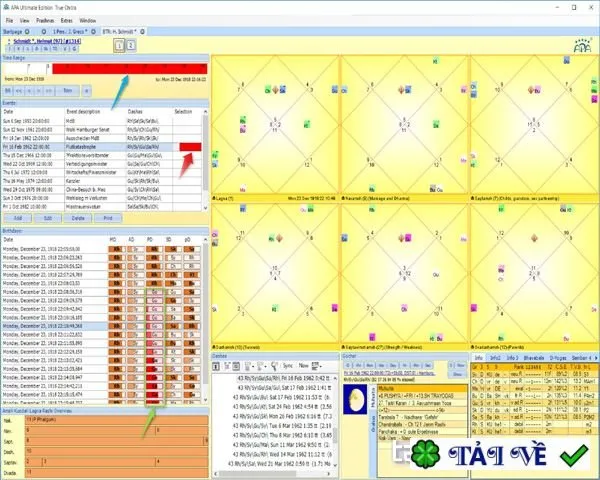This screenshot has height=480, width=600.
Task: Click the small x button beside Now
Action: 87,91
